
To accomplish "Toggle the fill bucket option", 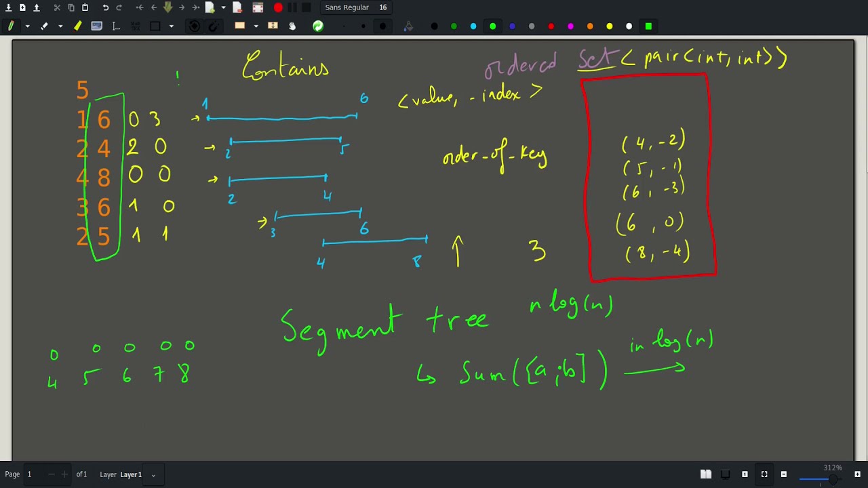I will coord(408,26).
